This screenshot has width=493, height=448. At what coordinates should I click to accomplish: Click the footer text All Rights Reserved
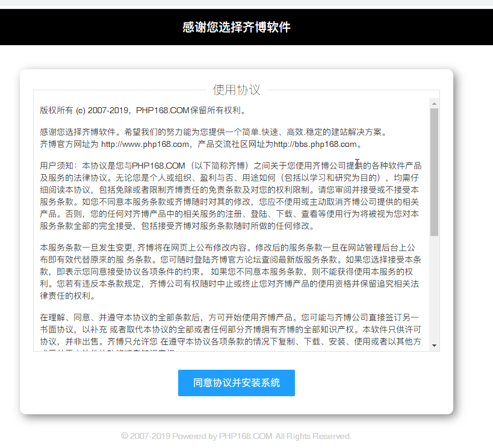pos(313,436)
